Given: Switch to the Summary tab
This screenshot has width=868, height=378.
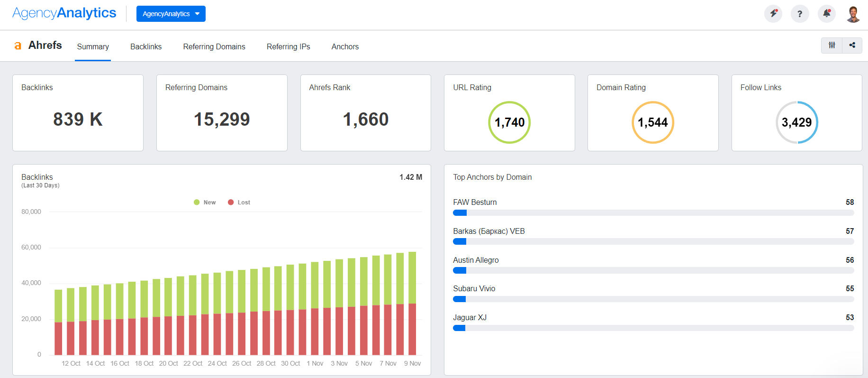Looking at the screenshot, I should tap(93, 46).
